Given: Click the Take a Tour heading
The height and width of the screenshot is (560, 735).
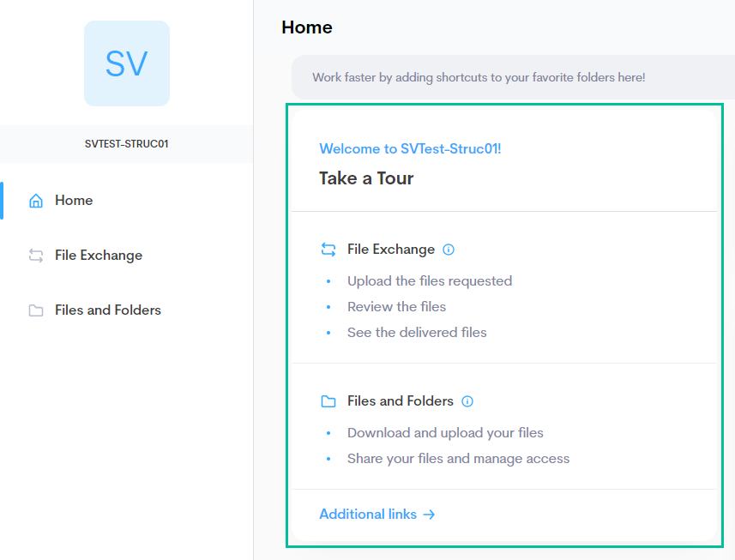Looking at the screenshot, I should pos(366,178).
